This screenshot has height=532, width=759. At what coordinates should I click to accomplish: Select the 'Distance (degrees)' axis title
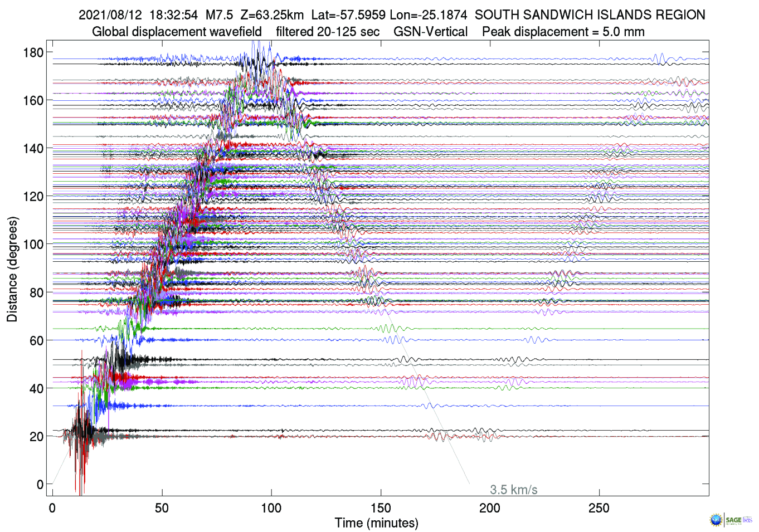click(12, 269)
